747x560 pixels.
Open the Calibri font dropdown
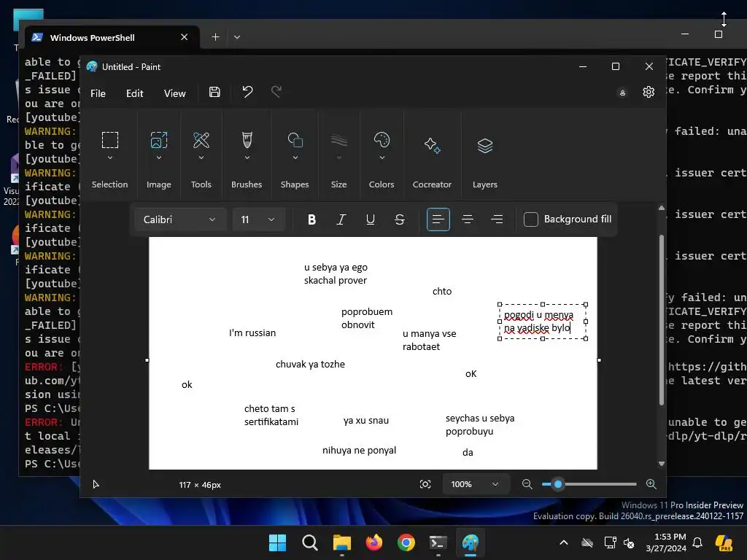coord(179,219)
